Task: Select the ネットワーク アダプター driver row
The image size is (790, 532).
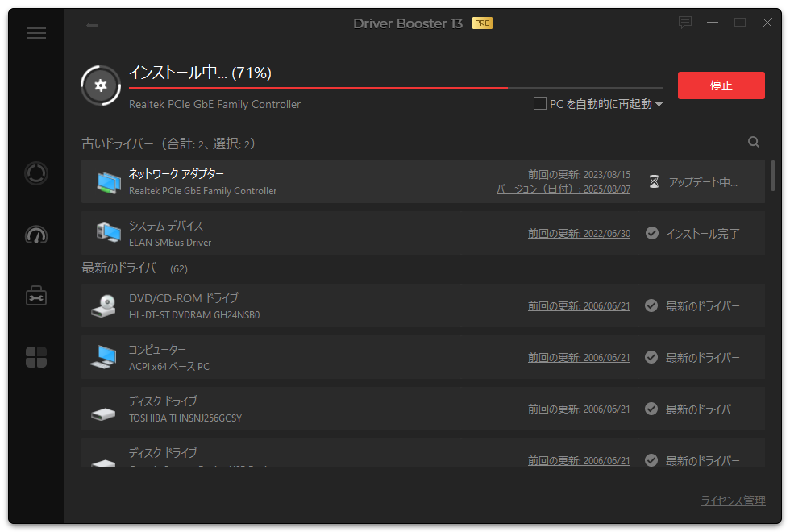Action: [x=322, y=181]
